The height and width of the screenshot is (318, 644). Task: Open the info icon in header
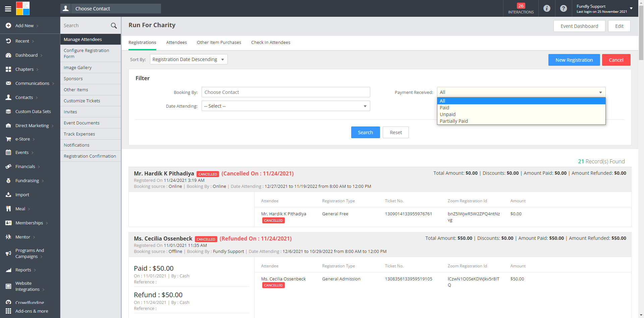pyautogui.click(x=547, y=8)
